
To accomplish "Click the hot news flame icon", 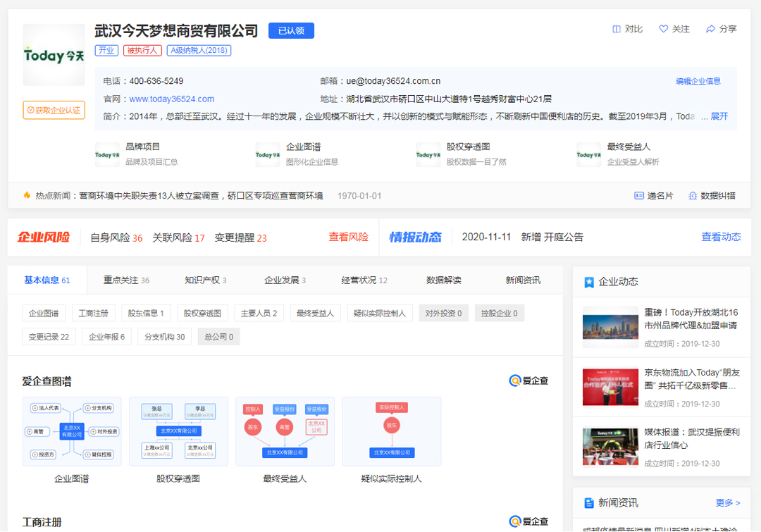I will tap(27, 195).
